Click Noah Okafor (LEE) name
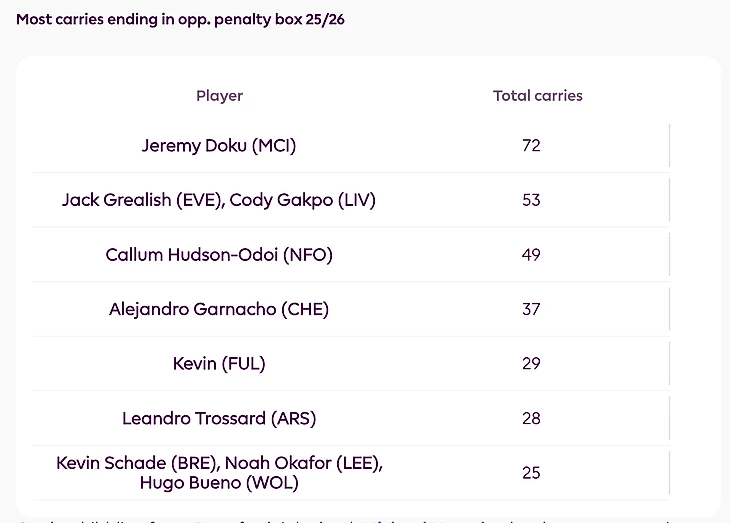Viewport: 730px width, 523px height. (x=304, y=463)
